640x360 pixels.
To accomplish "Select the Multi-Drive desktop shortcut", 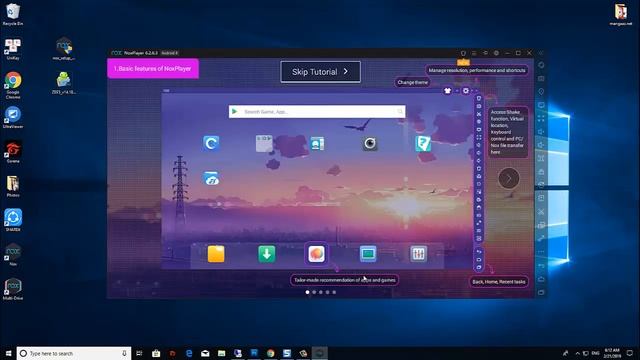I will [x=13, y=289].
